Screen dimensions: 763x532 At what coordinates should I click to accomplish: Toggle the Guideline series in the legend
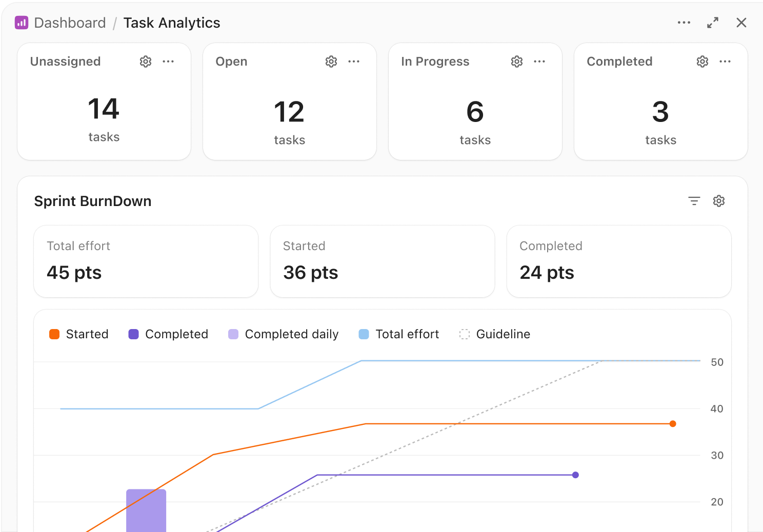503,334
